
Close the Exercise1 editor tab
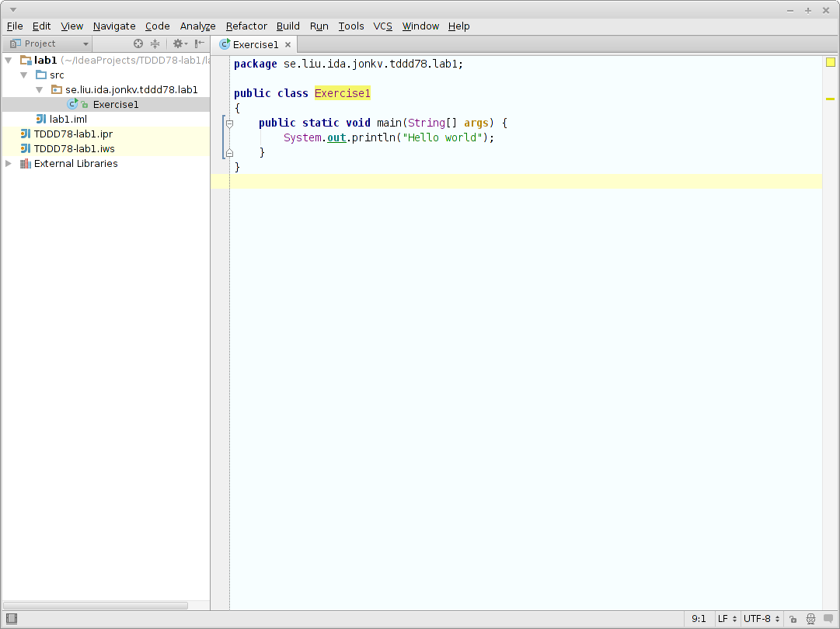(x=288, y=45)
